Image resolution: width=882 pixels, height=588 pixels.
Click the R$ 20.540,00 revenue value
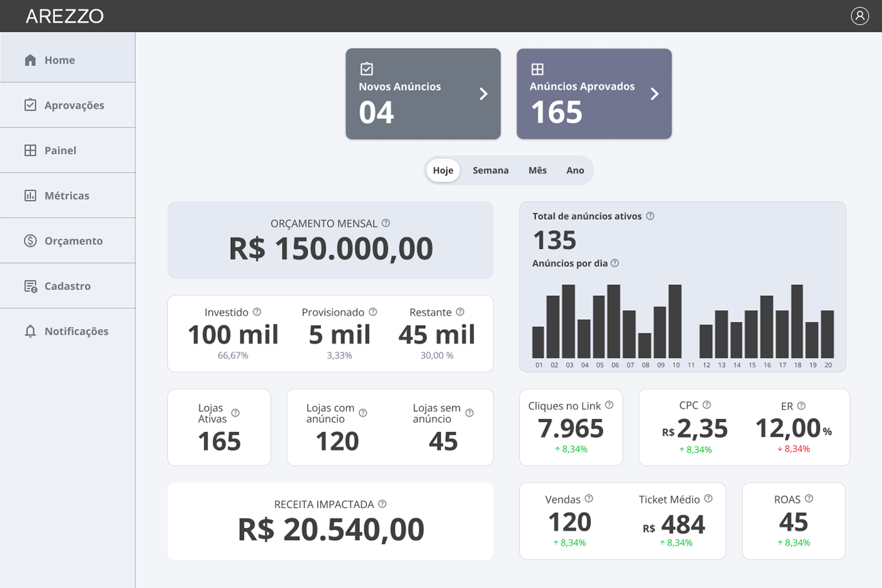coord(331,529)
